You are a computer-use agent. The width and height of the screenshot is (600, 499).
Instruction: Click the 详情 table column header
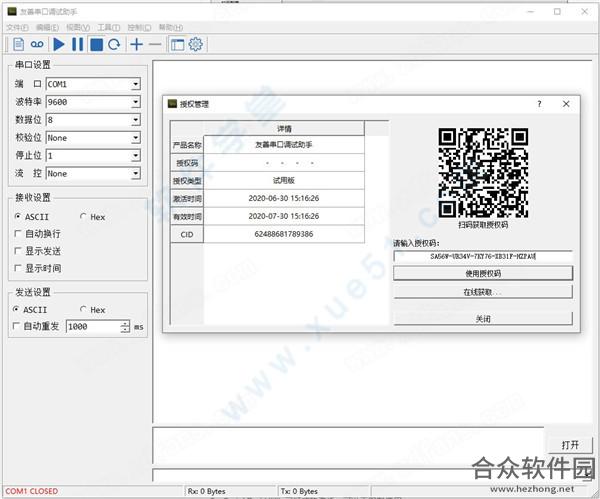(x=284, y=129)
